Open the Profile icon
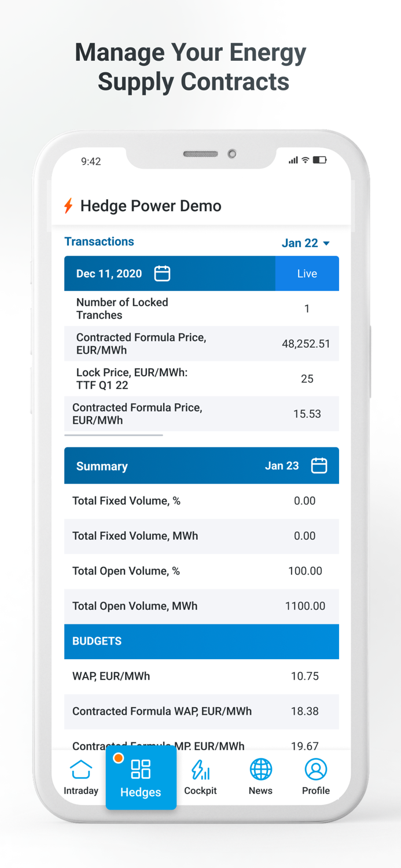Viewport: 401px width, 868px height. click(316, 770)
